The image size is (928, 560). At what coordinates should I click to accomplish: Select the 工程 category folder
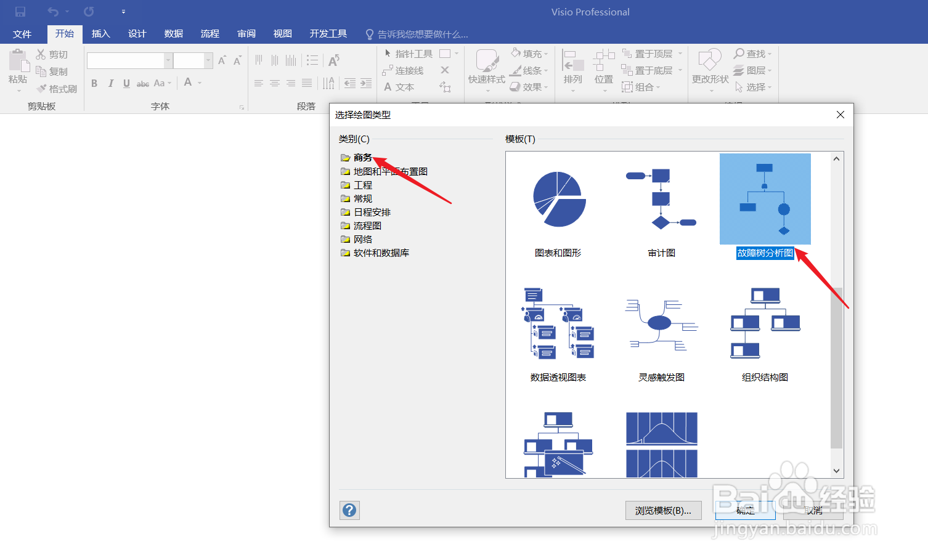[x=357, y=185]
